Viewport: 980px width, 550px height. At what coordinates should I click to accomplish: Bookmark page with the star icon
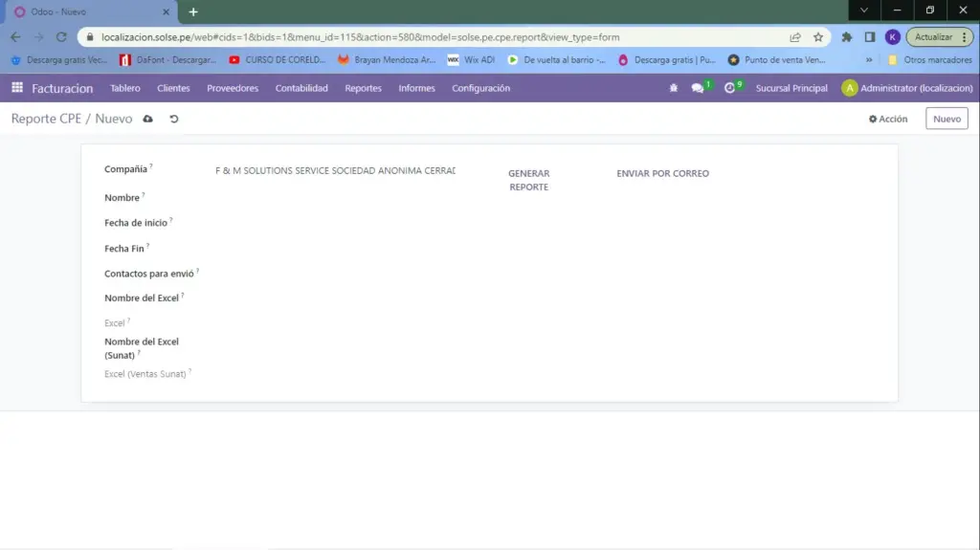point(818,37)
